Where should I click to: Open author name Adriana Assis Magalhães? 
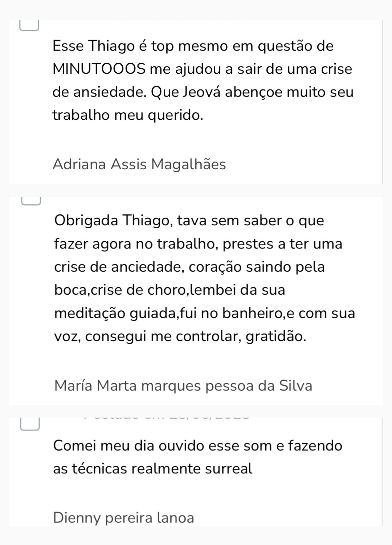pos(139,164)
